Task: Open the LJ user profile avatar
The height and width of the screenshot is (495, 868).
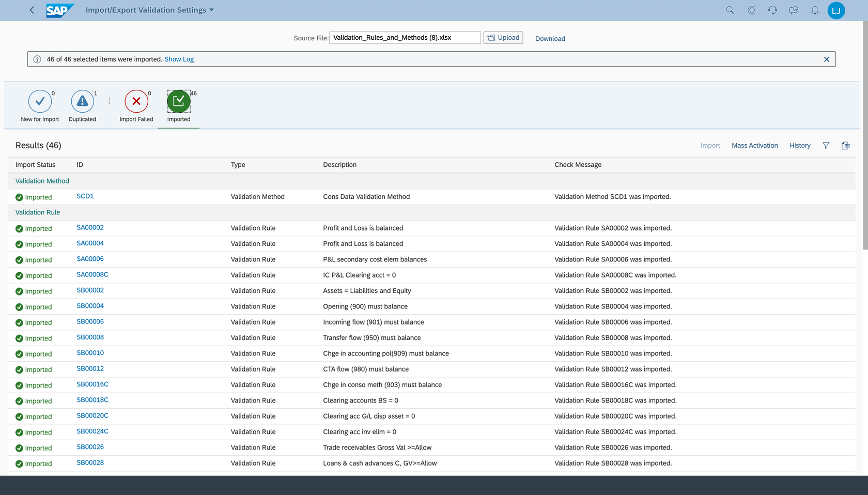Action: tap(836, 10)
